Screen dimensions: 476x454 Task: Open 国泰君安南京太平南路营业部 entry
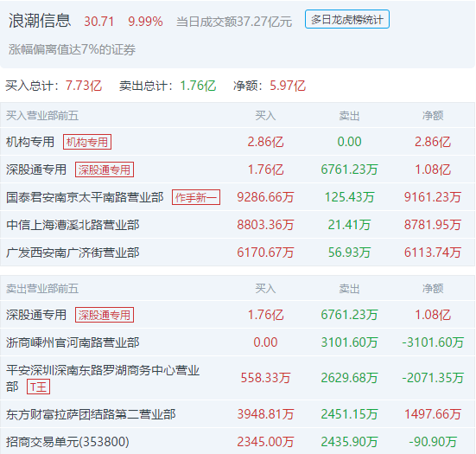[85, 197]
